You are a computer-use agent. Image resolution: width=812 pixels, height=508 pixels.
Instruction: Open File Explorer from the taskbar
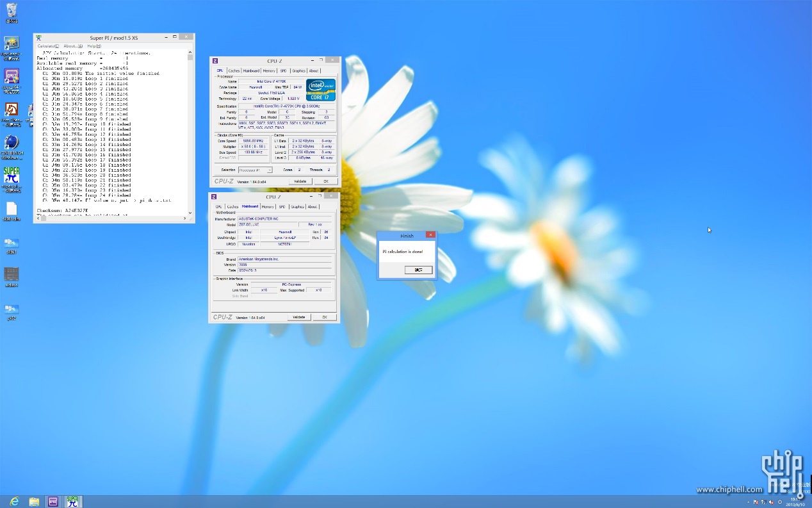pyautogui.click(x=34, y=501)
